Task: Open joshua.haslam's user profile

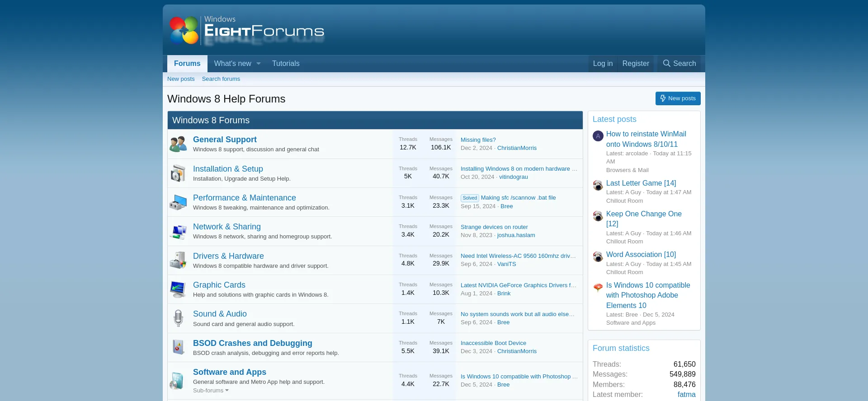Action: tap(516, 235)
